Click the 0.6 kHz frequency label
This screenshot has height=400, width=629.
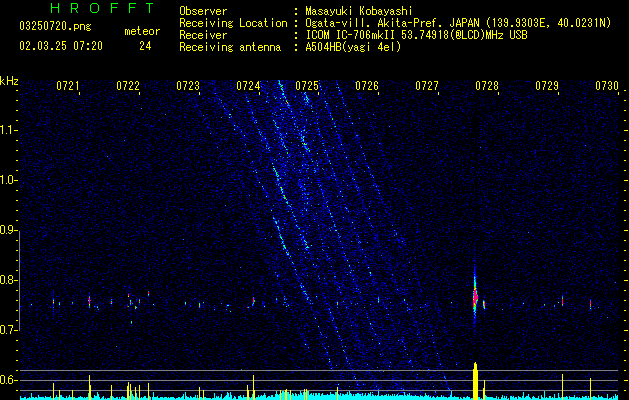(x=7, y=380)
